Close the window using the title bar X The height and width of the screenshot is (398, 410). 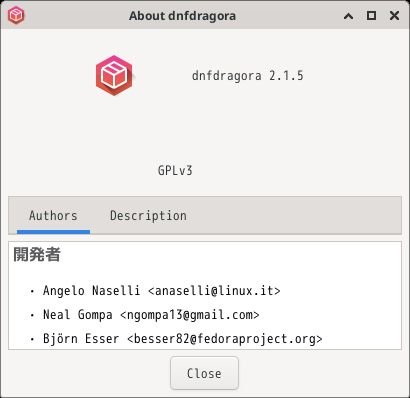394,16
